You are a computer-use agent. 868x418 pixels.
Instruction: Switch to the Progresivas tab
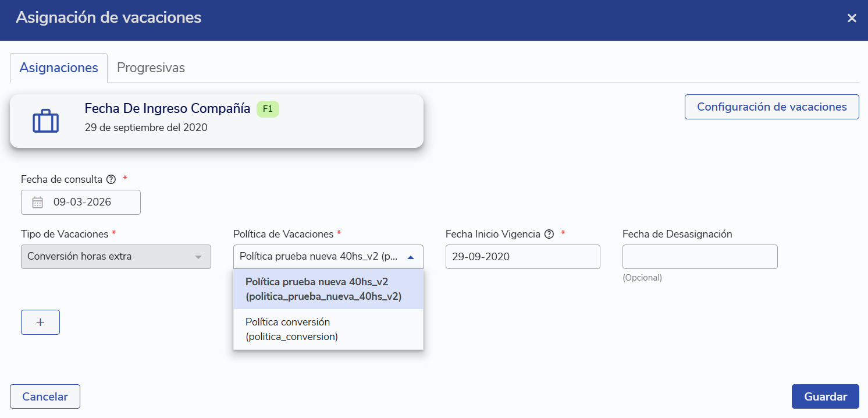click(151, 68)
